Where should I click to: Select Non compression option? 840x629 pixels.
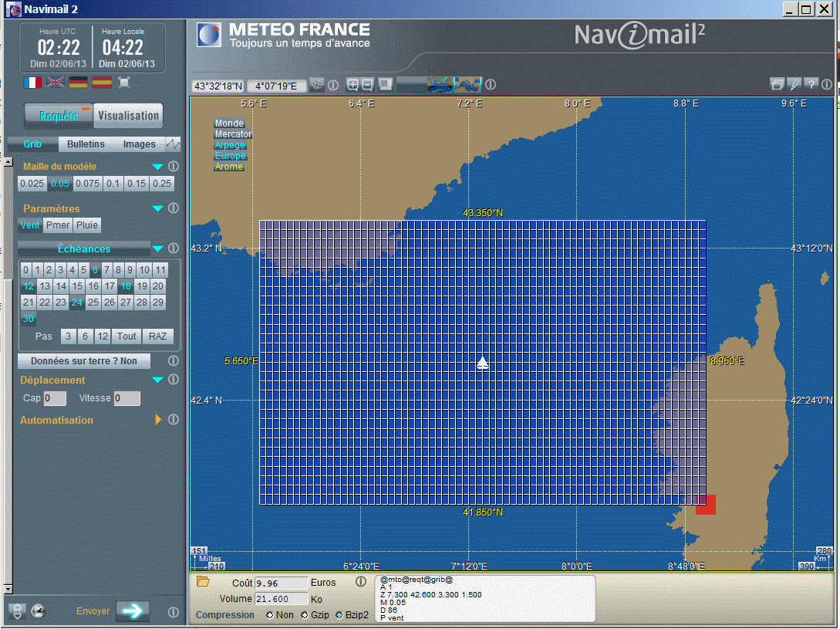coord(269,615)
